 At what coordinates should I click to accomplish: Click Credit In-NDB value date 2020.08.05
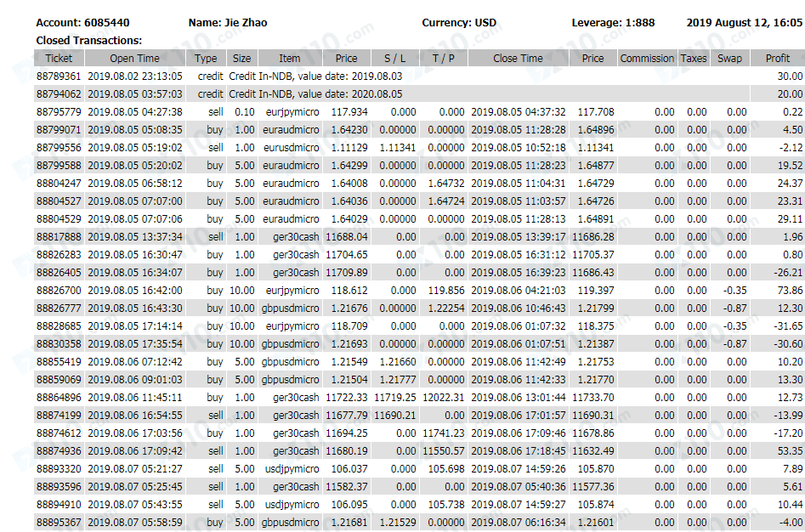(x=315, y=93)
